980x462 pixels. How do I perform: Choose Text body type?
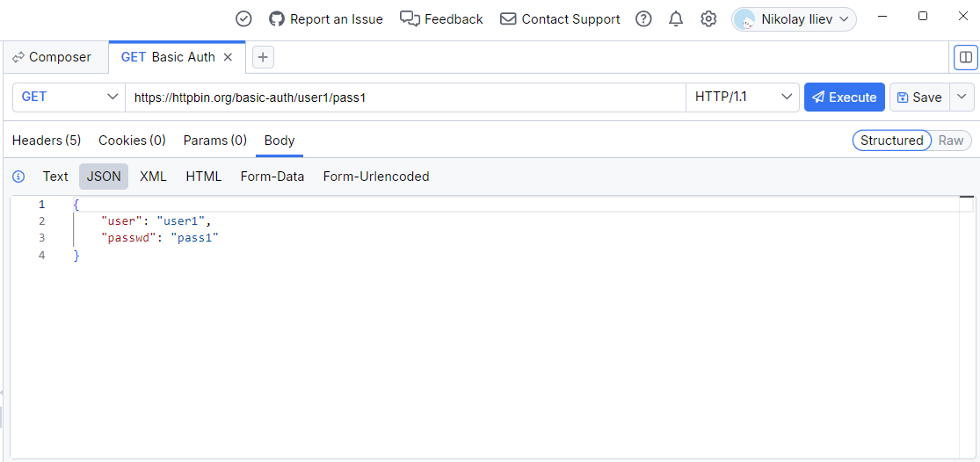click(55, 177)
